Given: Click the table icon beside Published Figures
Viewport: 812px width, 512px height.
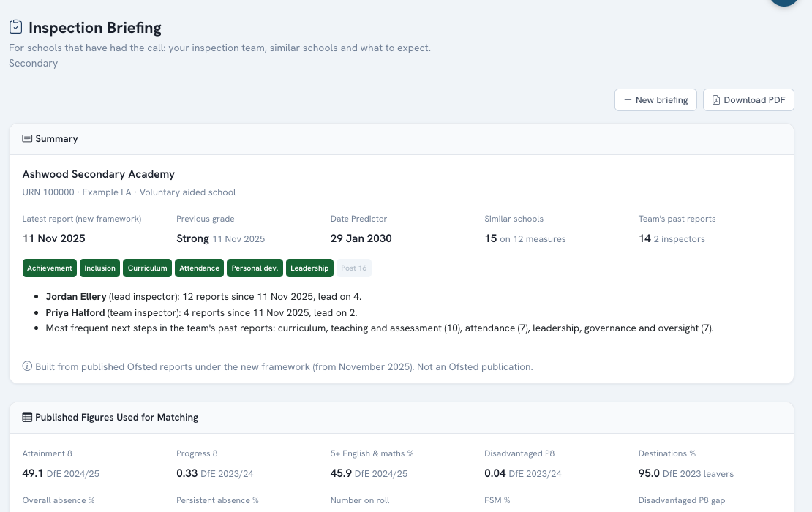Looking at the screenshot, I should click(27, 417).
